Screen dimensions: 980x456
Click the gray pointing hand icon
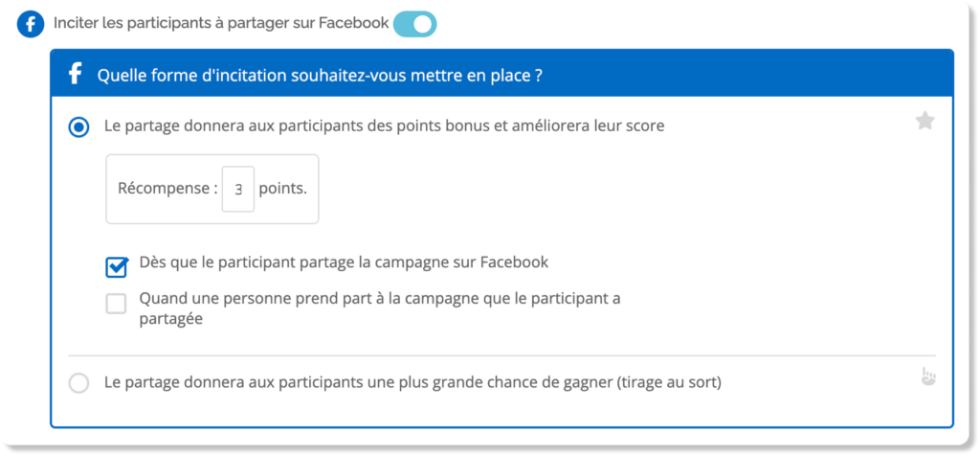coord(924,376)
